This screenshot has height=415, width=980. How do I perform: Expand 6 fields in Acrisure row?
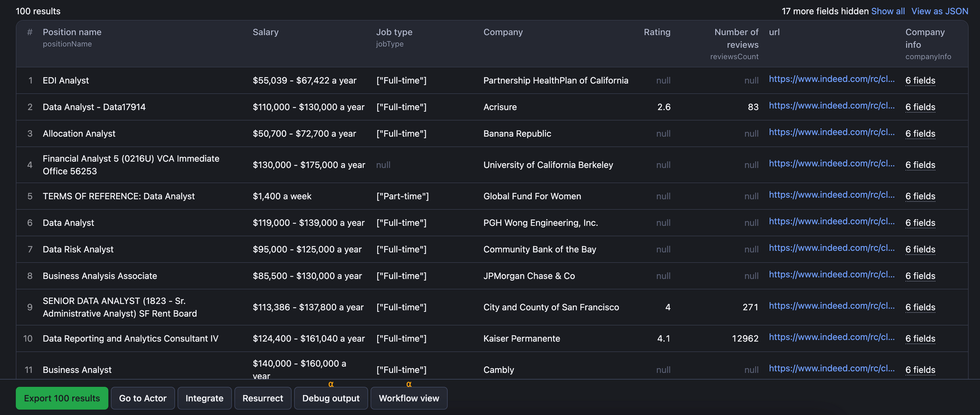click(920, 107)
